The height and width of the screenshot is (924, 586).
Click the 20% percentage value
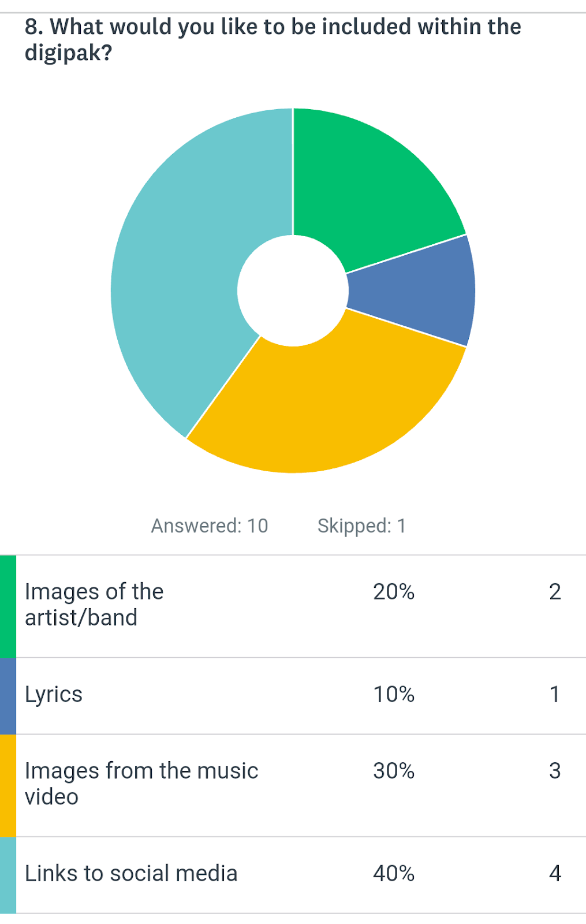[394, 592]
